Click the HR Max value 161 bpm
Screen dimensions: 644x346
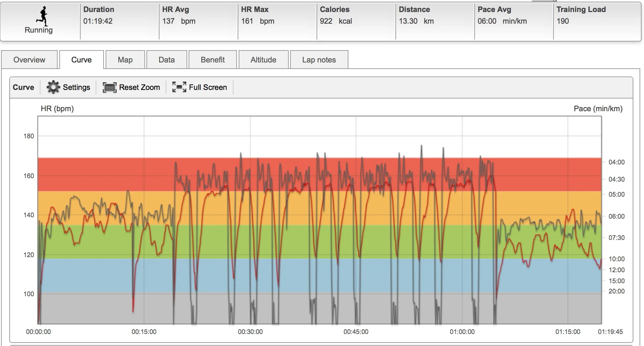click(x=258, y=21)
